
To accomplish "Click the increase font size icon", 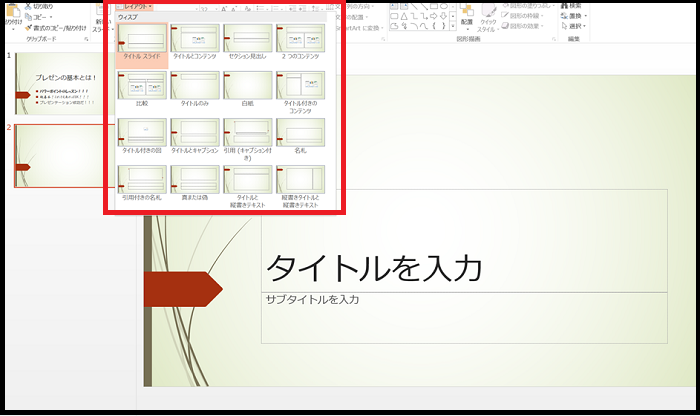I will pos(224,8).
